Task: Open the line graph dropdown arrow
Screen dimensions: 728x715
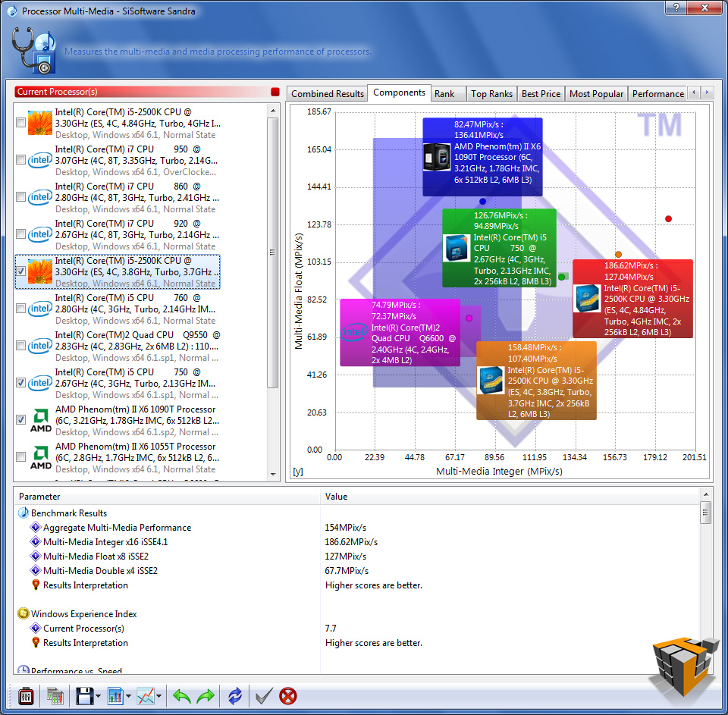Action: pos(158,696)
